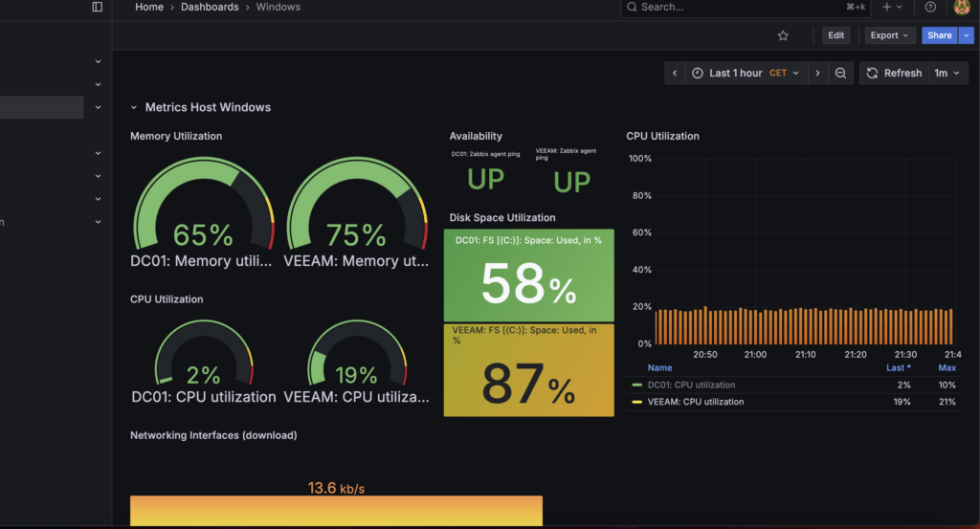Image resolution: width=980 pixels, height=529 pixels.
Task: Expand the Share button dropdown arrow
Action: pyautogui.click(x=966, y=35)
